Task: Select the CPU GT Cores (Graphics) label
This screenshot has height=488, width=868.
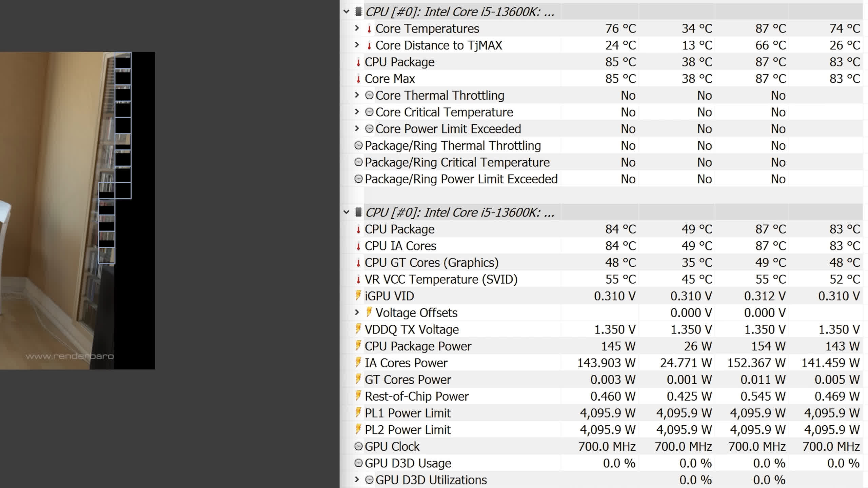Action: pyautogui.click(x=432, y=263)
